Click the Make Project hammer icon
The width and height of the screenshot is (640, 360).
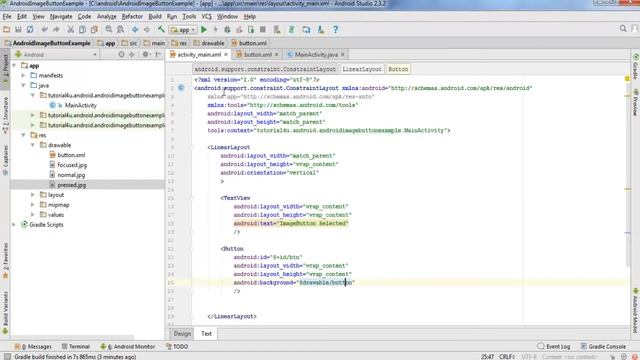[x=161, y=29]
